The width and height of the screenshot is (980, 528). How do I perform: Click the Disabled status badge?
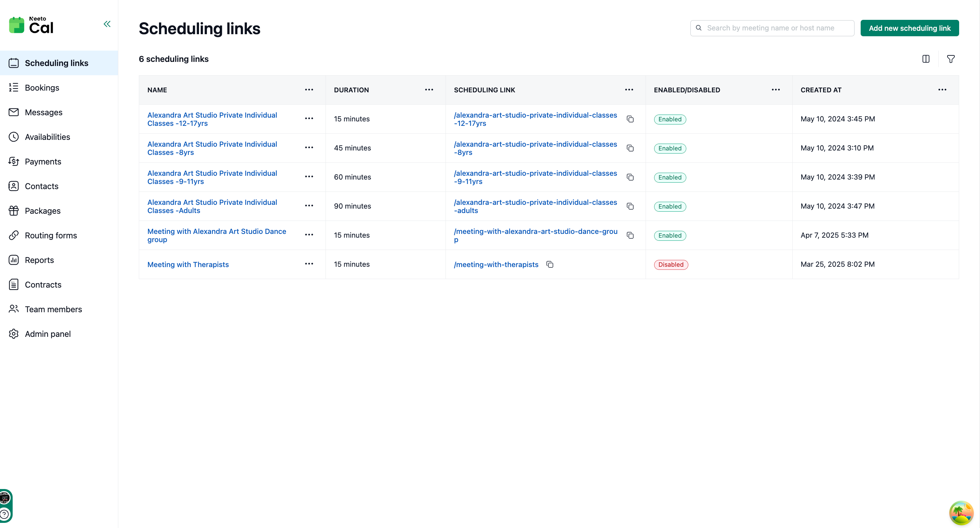pos(671,265)
